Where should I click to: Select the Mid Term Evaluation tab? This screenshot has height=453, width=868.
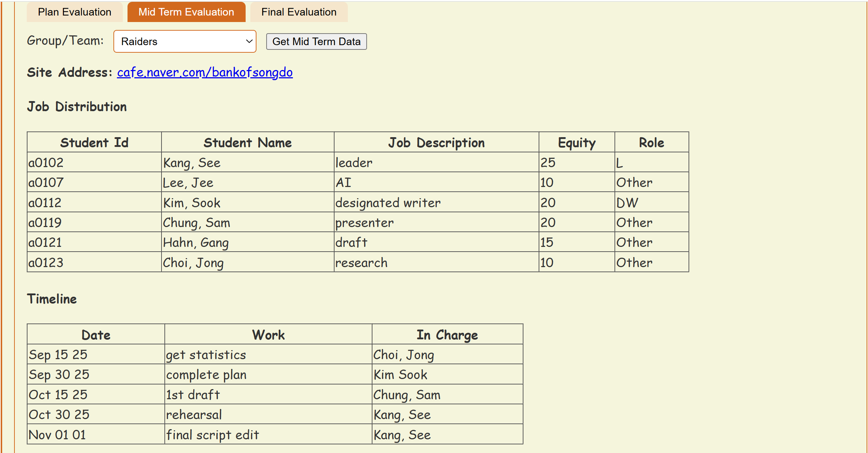click(186, 12)
